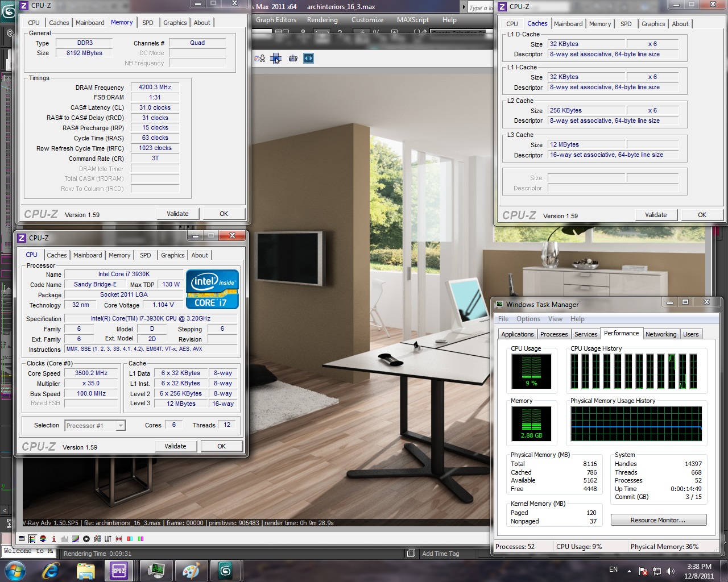
Task: Switch to 3ds Max taskbar icon
Action: [x=225, y=571]
